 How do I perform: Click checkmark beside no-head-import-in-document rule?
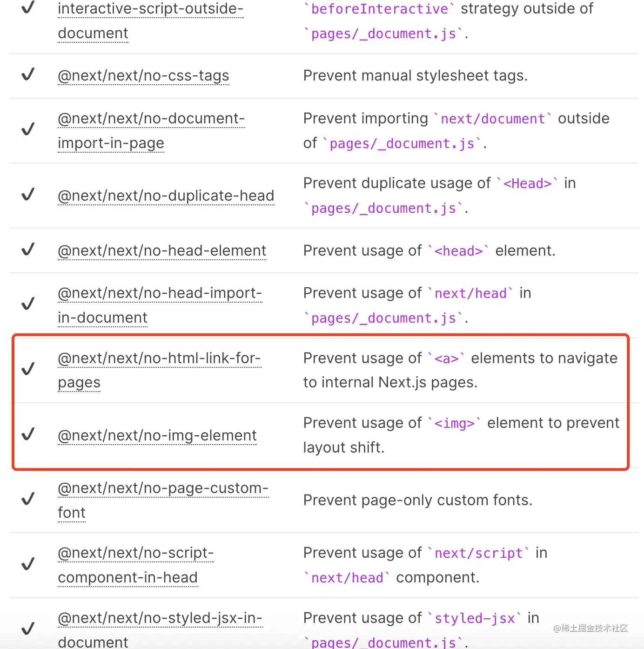28,304
